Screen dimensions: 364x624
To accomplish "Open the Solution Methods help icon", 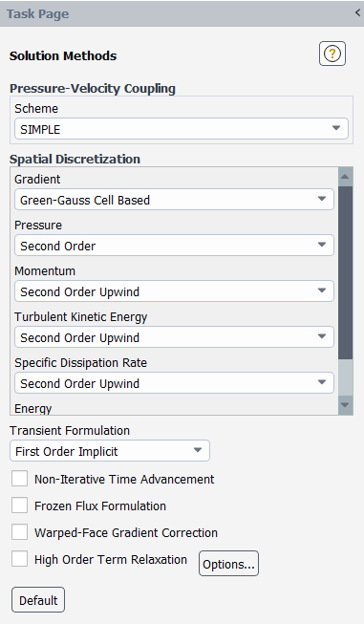I will point(332,54).
